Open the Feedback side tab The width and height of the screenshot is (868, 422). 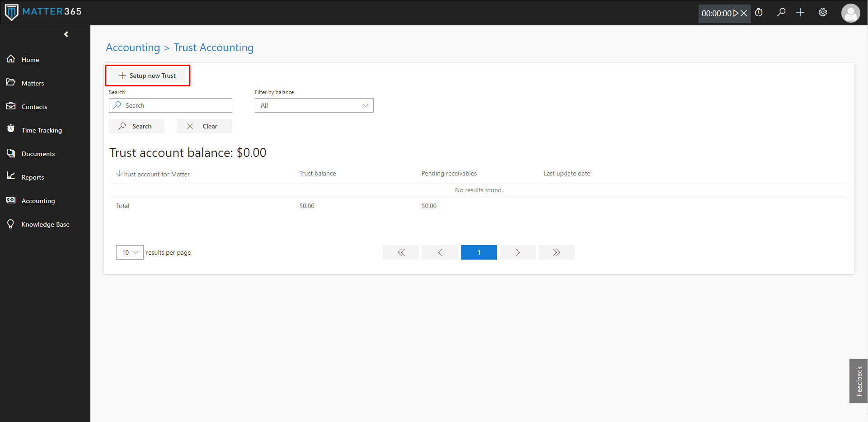click(x=859, y=381)
